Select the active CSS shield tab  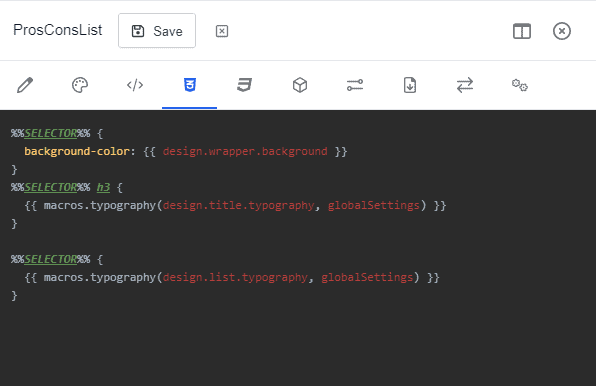190,85
